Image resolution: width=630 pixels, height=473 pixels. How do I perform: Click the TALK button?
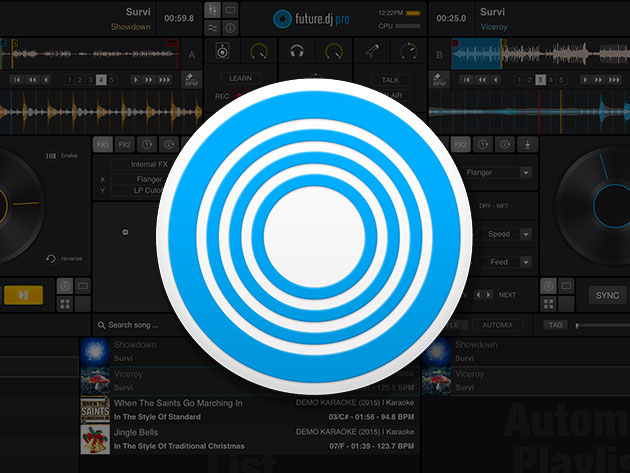pyautogui.click(x=390, y=80)
